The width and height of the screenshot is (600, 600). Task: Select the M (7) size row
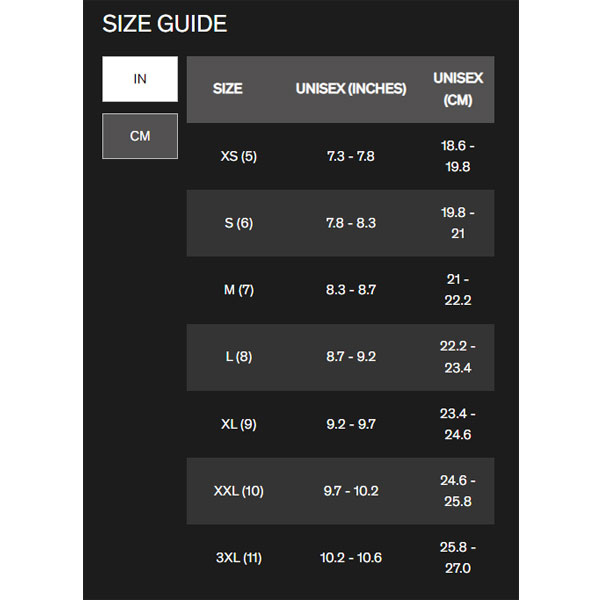238,290
